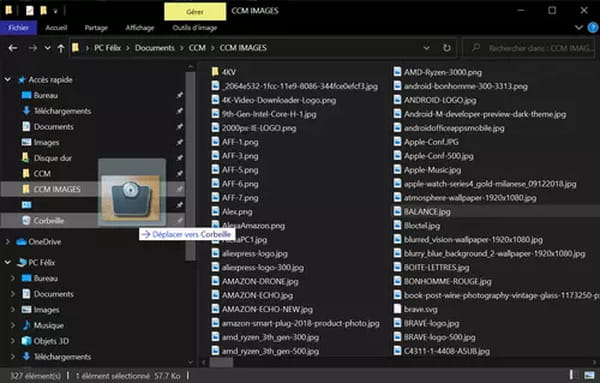Unpin Téléchargements using its pin icon
The width and height of the screenshot is (600, 383).
pos(179,111)
